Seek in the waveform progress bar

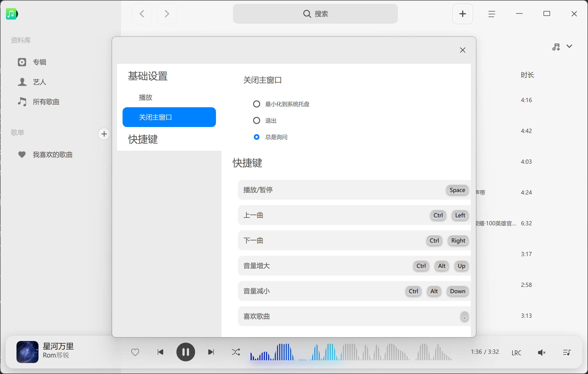(x=351, y=352)
